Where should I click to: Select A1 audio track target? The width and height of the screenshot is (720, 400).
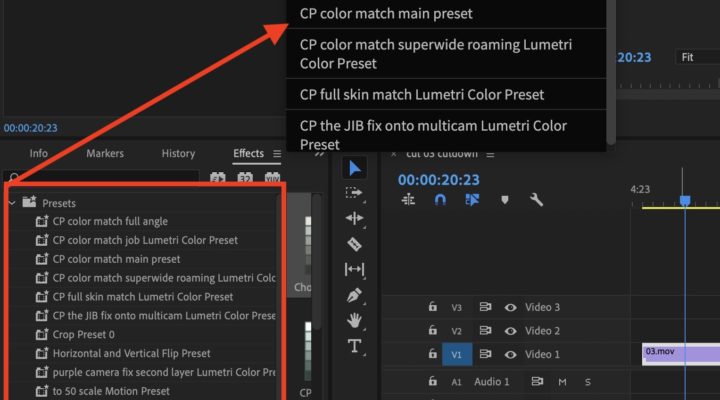456,382
